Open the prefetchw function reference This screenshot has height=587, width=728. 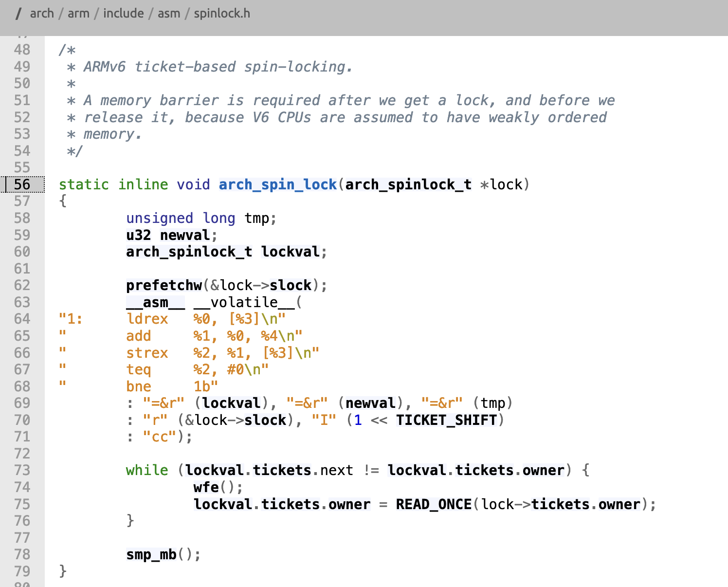[164, 285]
